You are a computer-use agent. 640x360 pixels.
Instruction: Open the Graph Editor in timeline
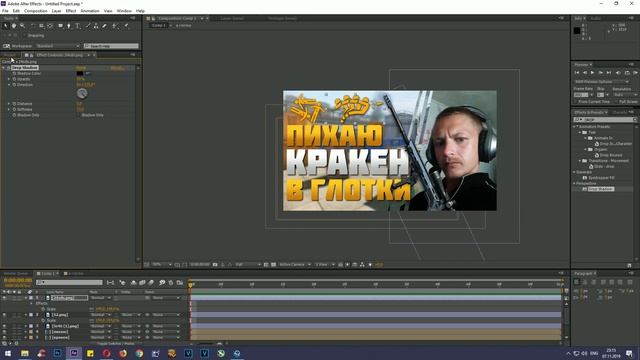pyautogui.click(x=180, y=282)
